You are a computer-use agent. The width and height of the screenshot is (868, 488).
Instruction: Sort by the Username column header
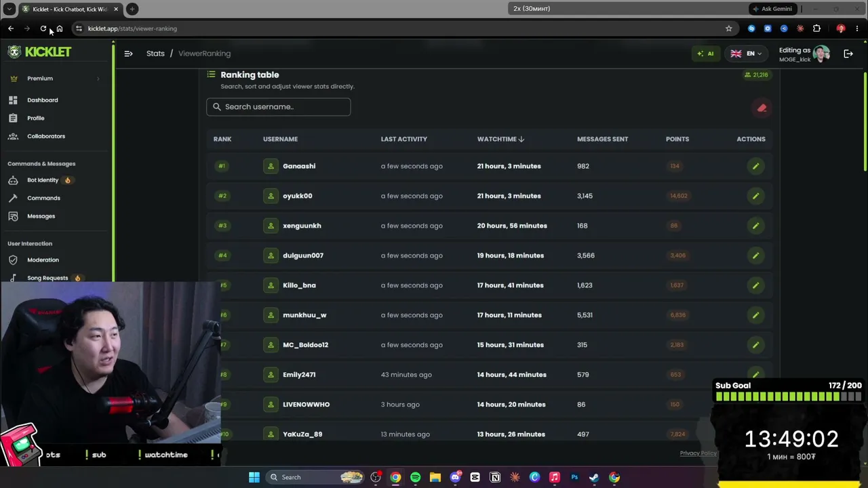tap(280, 139)
